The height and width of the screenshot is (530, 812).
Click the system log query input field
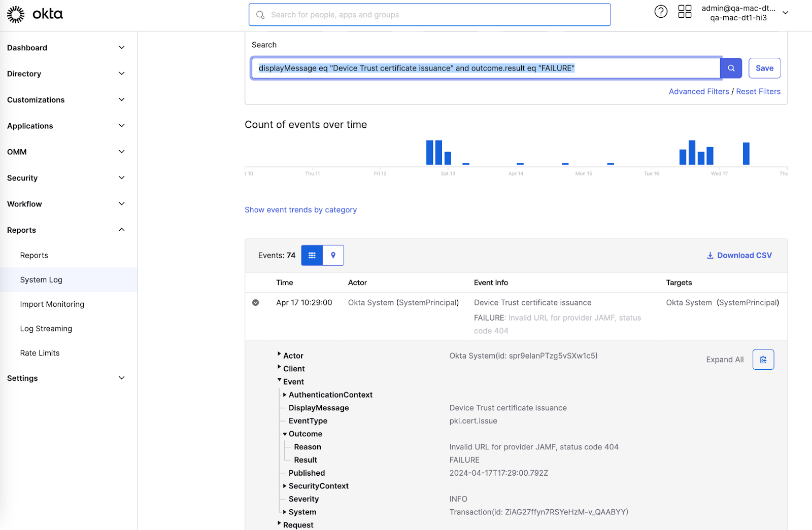click(x=486, y=68)
